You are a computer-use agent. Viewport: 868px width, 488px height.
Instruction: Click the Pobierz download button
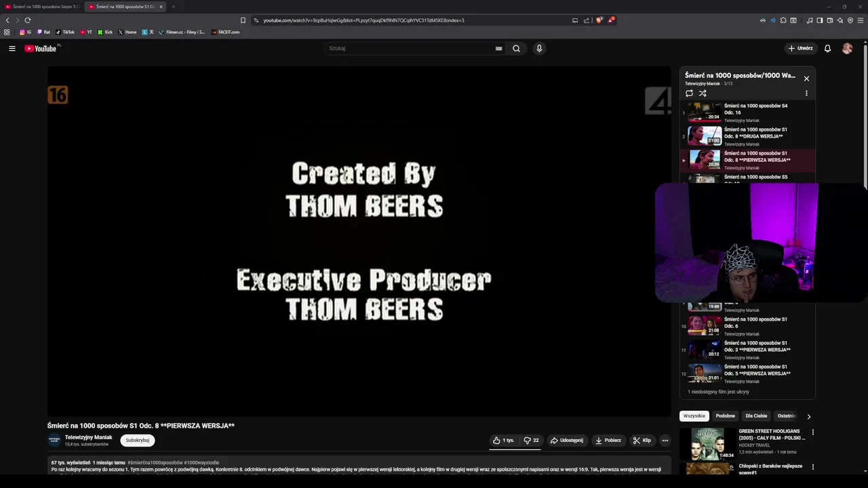pyautogui.click(x=608, y=441)
